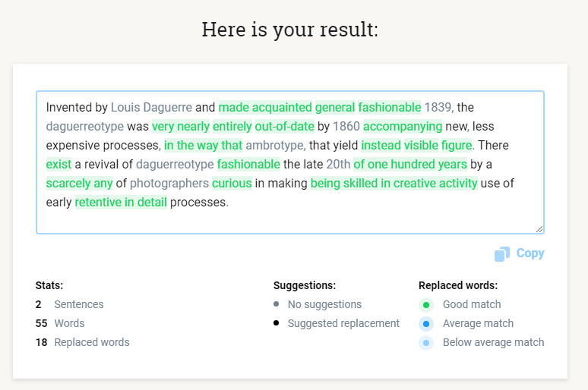The width and height of the screenshot is (588, 390).
Task: Click "being skilled in creative activity" phrase
Action: point(394,183)
